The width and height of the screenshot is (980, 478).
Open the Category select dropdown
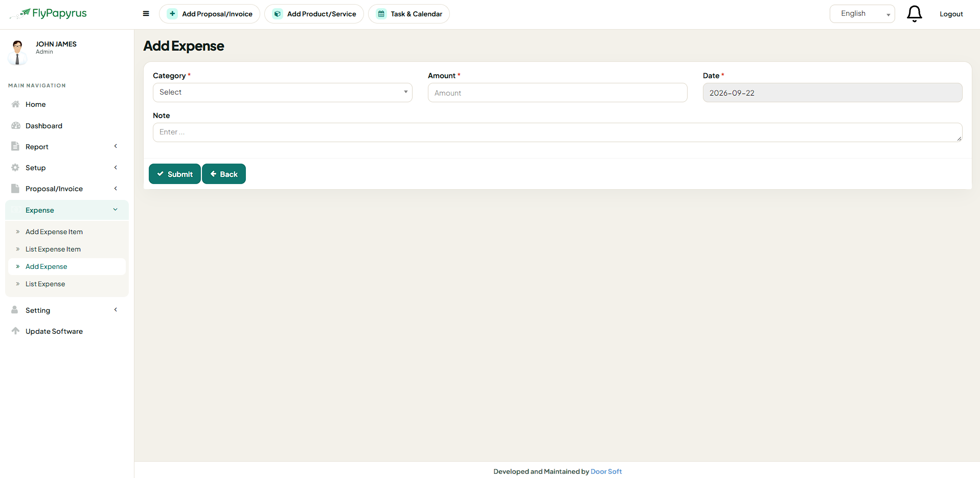tap(283, 93)
